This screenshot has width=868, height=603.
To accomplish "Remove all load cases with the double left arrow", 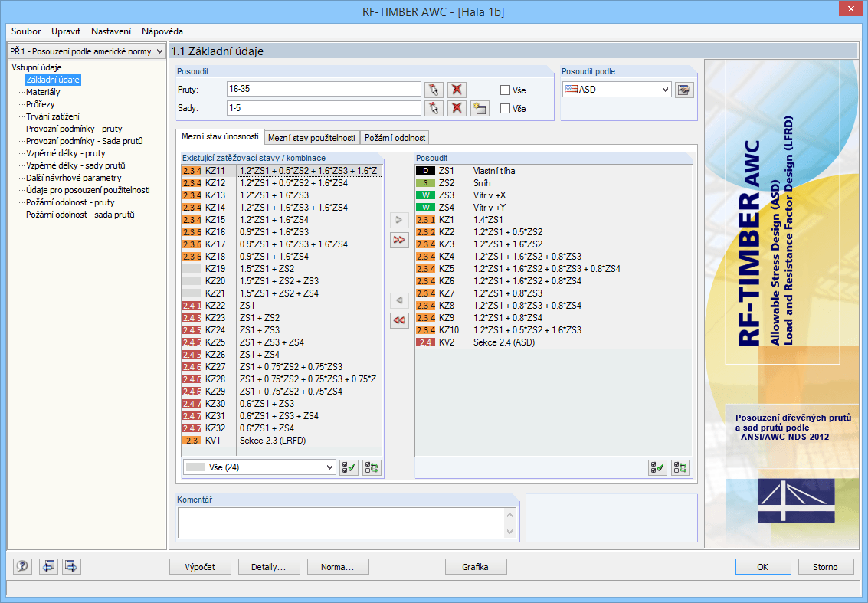I will 399,320.
